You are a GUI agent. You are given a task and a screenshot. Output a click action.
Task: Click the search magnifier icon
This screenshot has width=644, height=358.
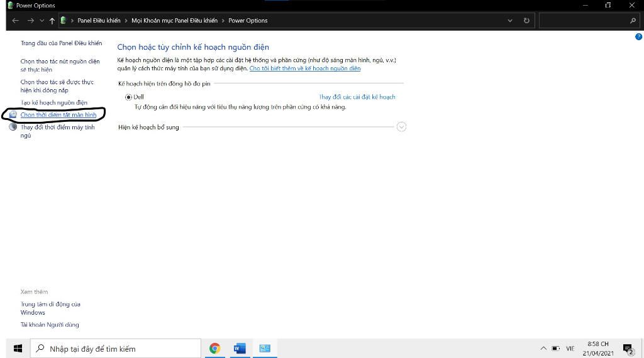(x=633, y=21)
